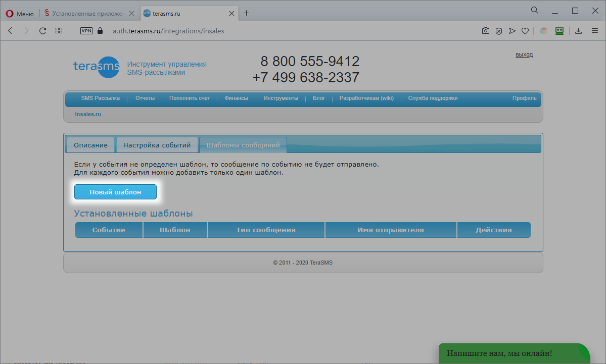Screen dimensions: 606x364
Task: Add page to bookmarks heart icon
Action: [x=525, y=31]
